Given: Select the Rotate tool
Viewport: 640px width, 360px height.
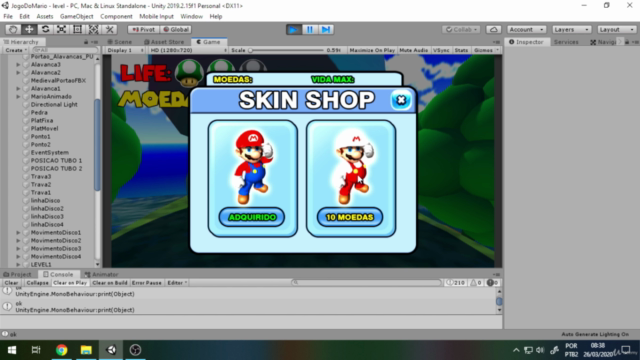Looking at the screenshot, I should [45, 29].
